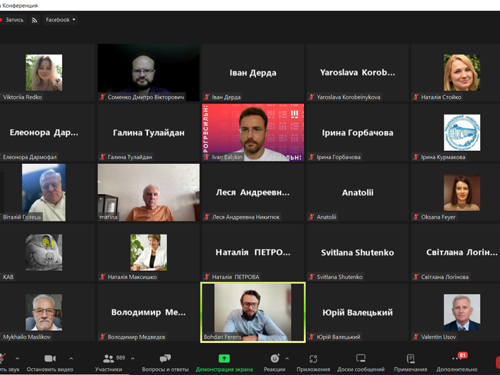
Task: Open the Questions and Answers icon
Action: 165,359
